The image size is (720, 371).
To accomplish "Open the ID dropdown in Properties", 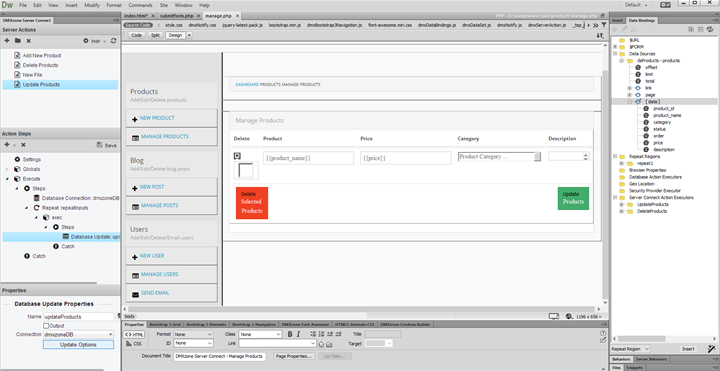I will [x=193, y=343].
